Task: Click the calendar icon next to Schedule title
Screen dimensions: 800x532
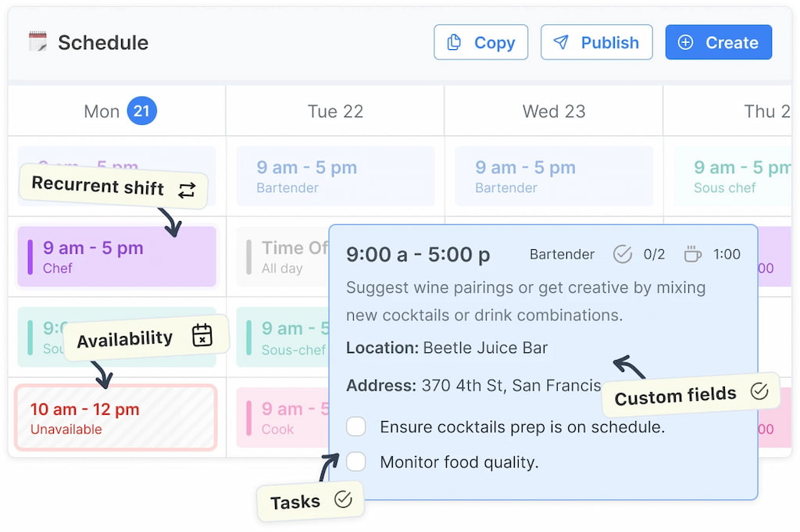Action: coord(37,42)
